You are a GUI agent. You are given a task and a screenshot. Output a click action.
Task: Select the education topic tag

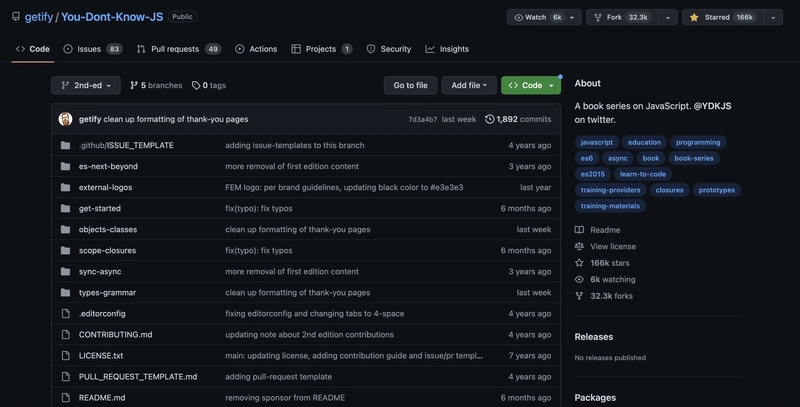(x=644, y=142)
